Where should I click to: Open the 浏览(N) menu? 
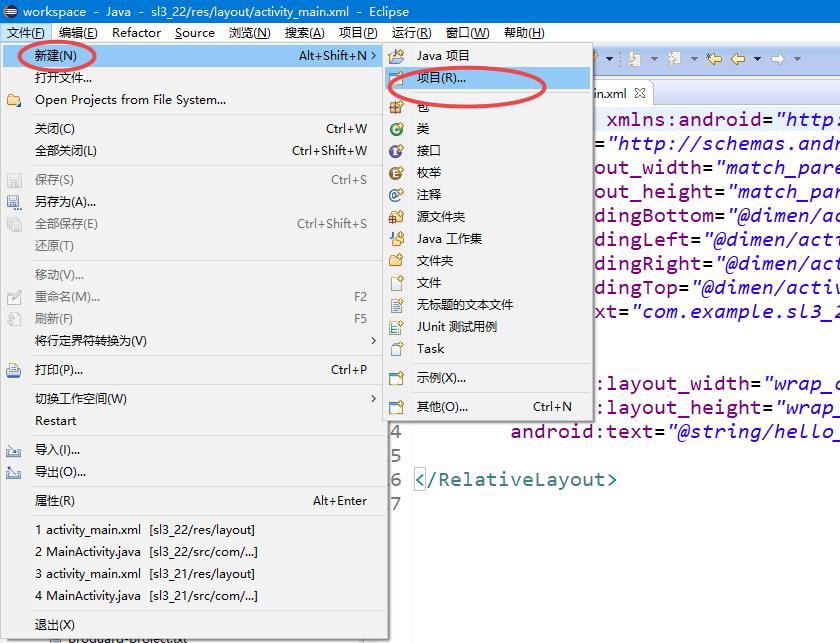pyautogui.click(x=250, y=33)
